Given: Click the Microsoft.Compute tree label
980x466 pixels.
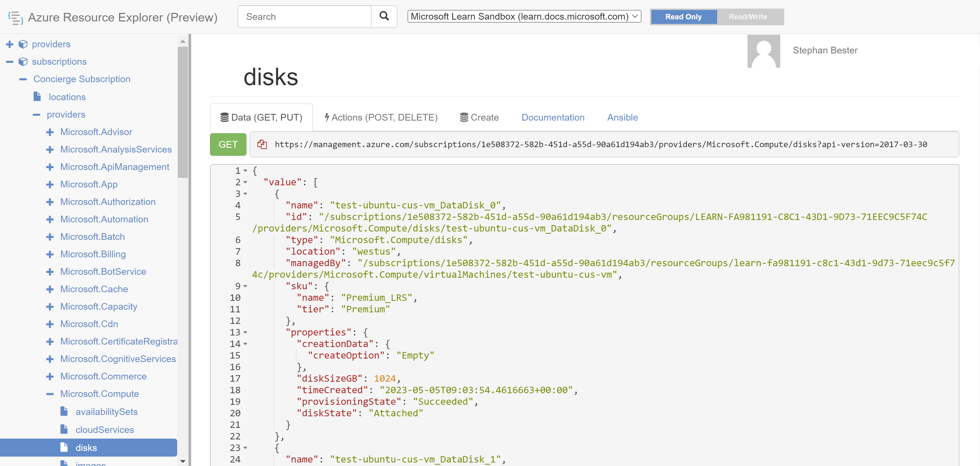Looking at the screenshot, I should [x=100, y=394].
